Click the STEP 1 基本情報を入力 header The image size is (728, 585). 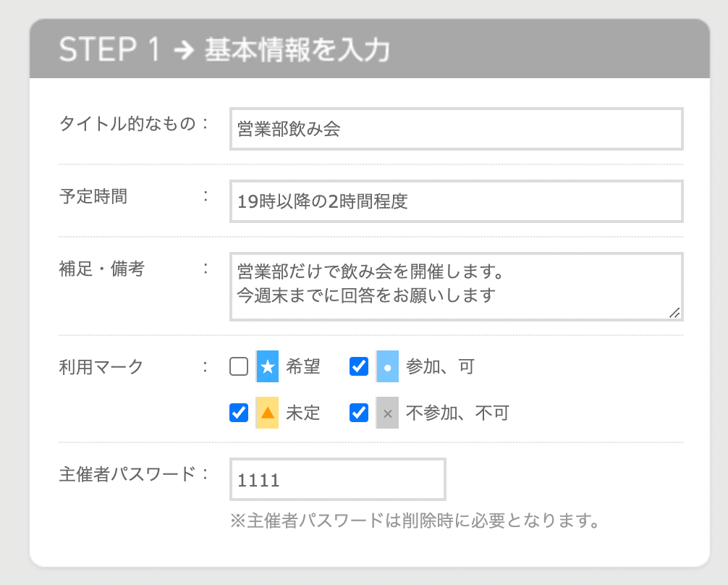coord(224,51)
